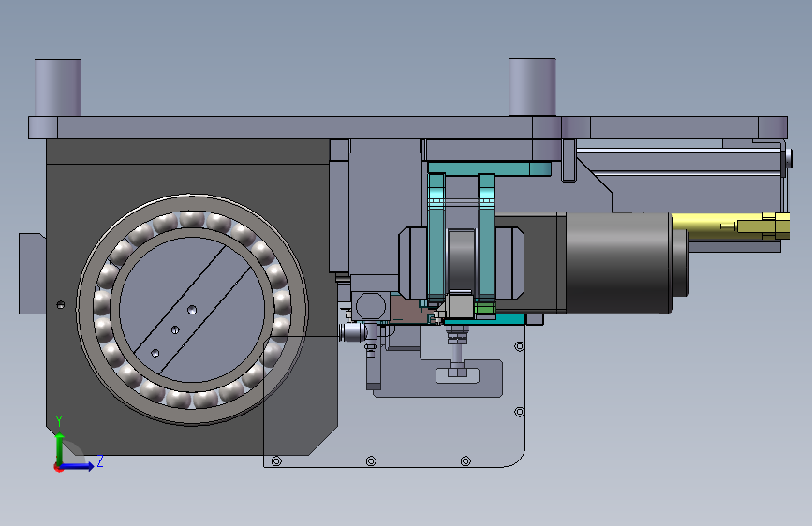
Task: Select the left cylindrical post on top plate
Action: (58, 87)
